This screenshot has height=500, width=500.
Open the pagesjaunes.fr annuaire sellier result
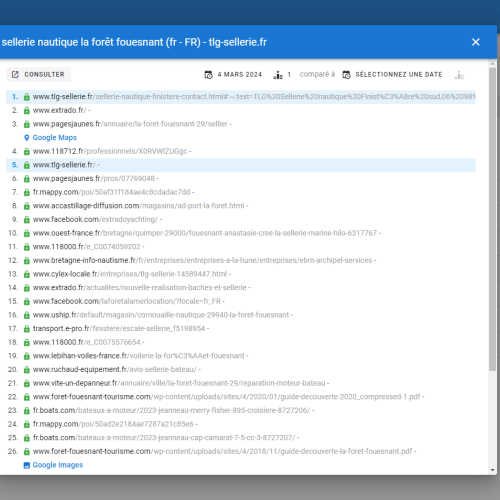[x=130, y=124]
